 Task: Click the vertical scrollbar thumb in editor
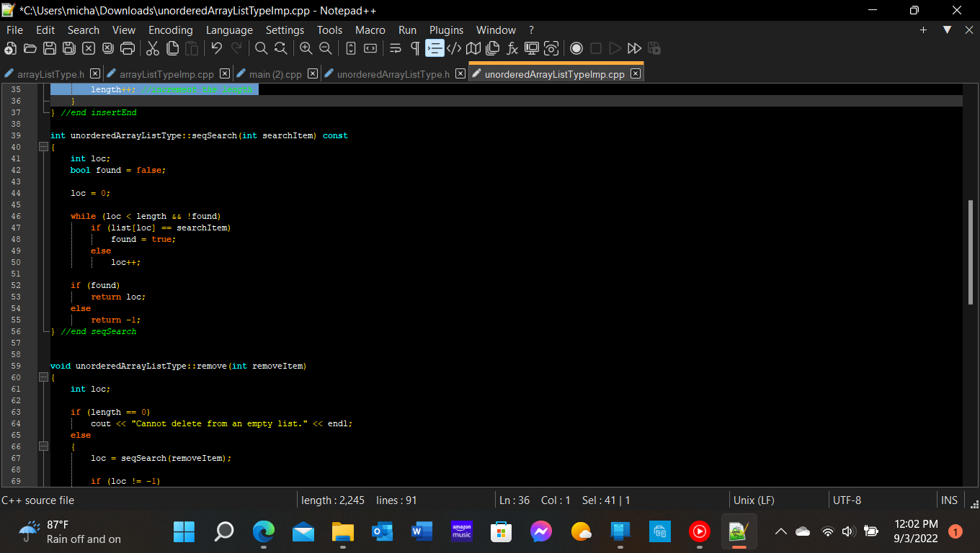pos(971,252)
